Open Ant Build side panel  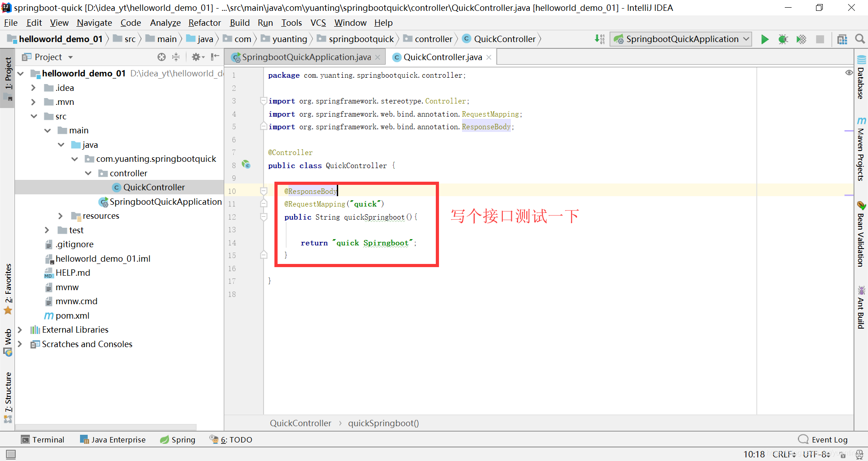pos(861,307)
